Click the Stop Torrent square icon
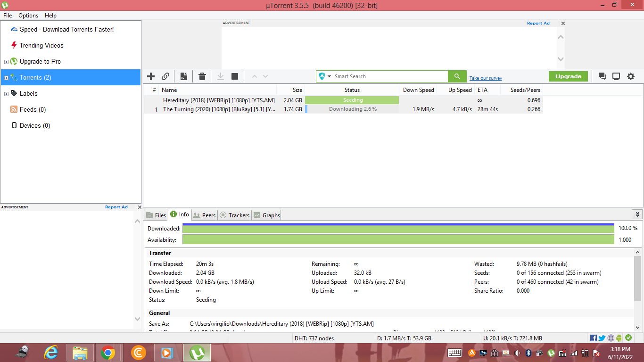This screenshot has height=362, width=644. tap(235, 76)
